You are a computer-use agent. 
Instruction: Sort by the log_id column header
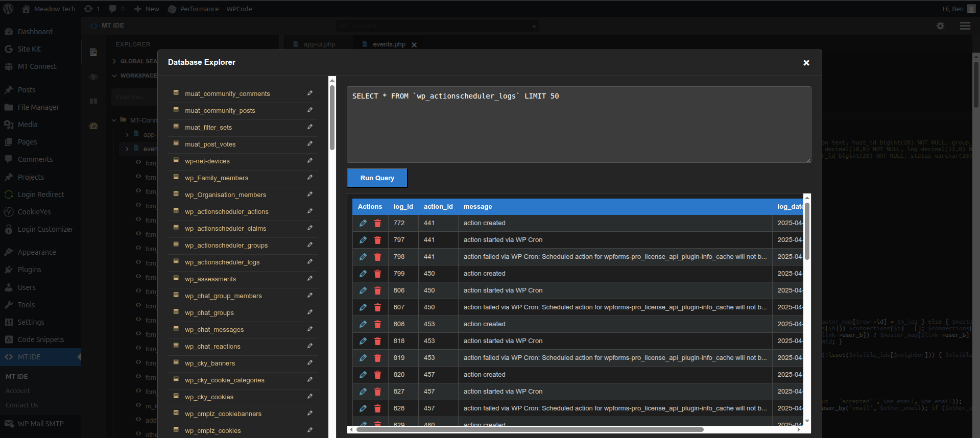pyautogui.click(x=403, y=207)
